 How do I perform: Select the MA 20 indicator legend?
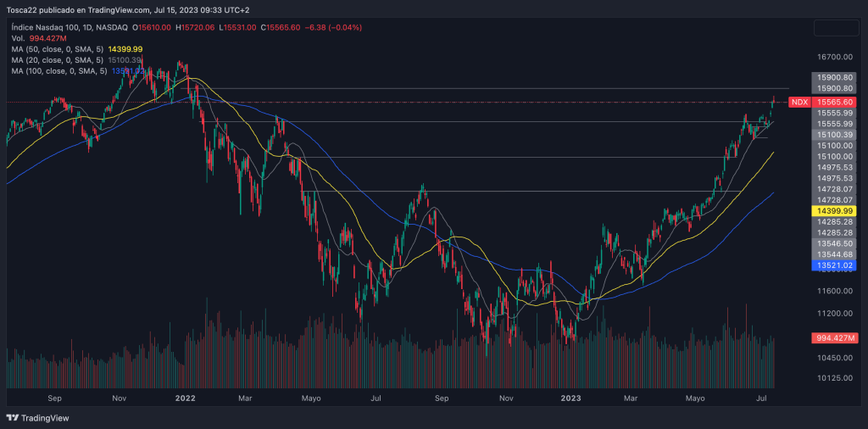tap(58, 60)
